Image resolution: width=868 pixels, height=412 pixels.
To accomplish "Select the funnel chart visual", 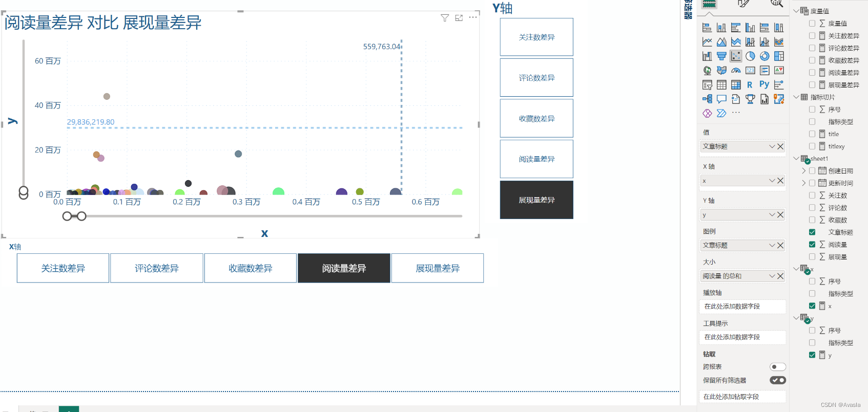I will [x=721, y=56].
